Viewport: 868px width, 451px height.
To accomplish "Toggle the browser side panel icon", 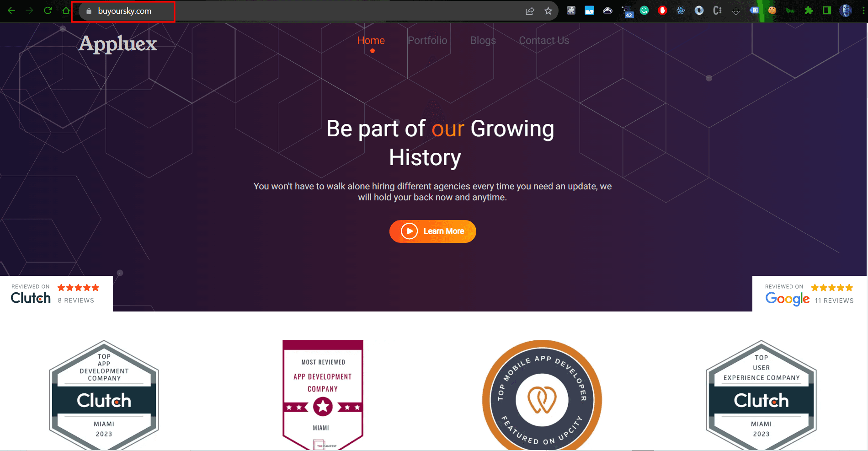I will tap(827, 11).
